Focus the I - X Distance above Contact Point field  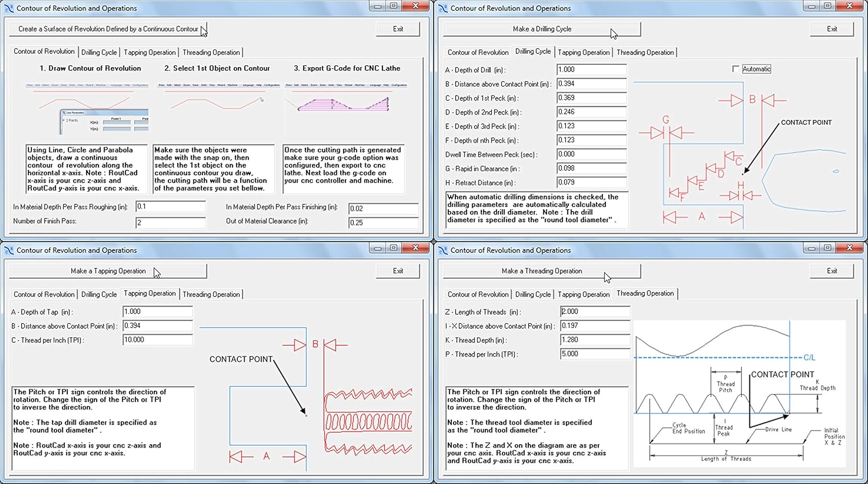pyautogui.click(x=595, y=326)
